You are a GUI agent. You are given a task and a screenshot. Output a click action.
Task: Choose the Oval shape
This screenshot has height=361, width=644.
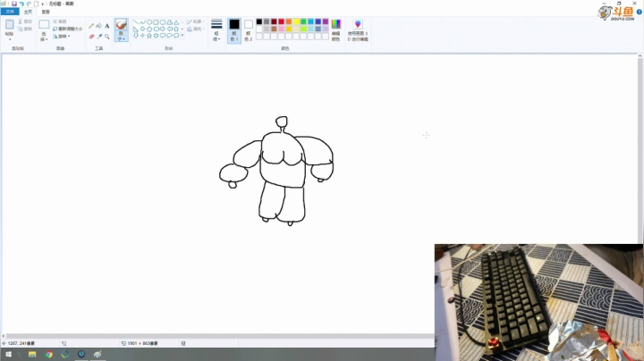pos(149,22)
